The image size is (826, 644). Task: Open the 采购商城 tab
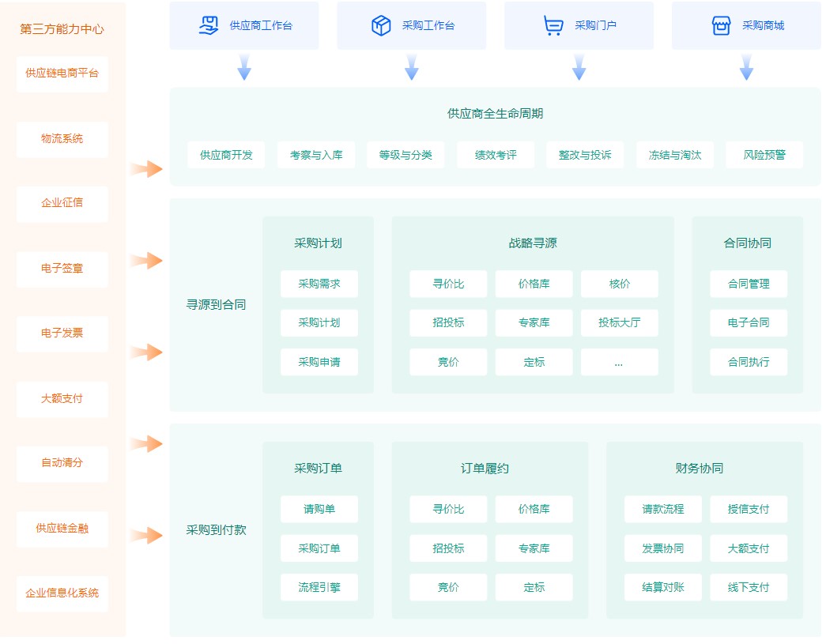746,25
